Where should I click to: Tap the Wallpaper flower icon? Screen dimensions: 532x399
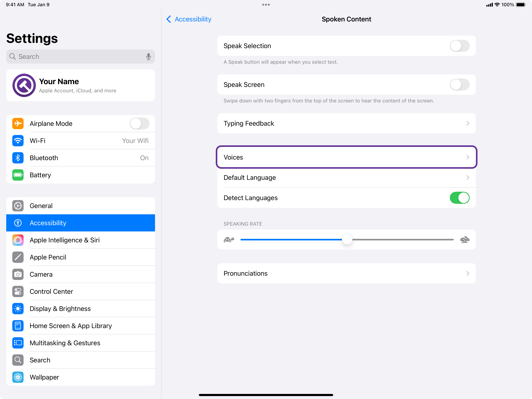pyautogui.click(x=18, y=377)
